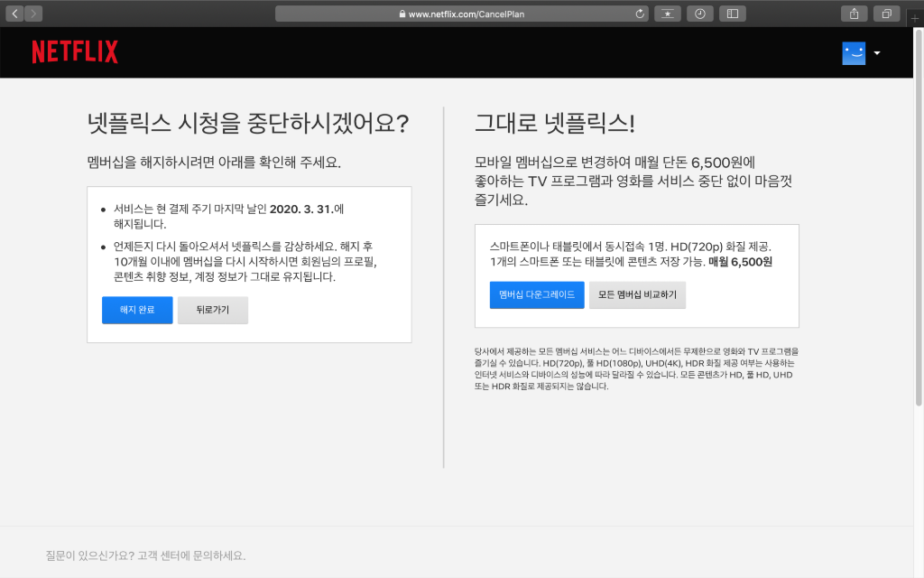The height and width of the screenshot is (578, 924).
Task: Open a new tab with plus icon
Action: click(915, 19)
